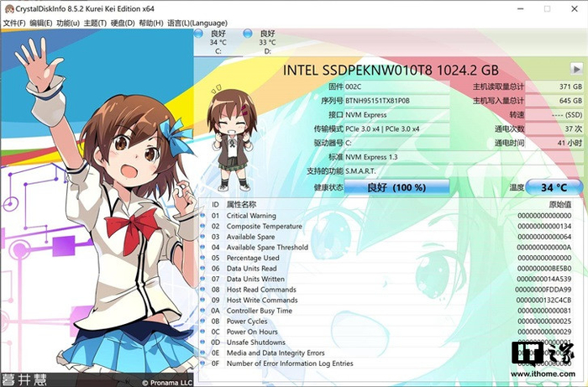
Task: Click the supported features field S.M.A.R.T.
Action: click(463, 171)
